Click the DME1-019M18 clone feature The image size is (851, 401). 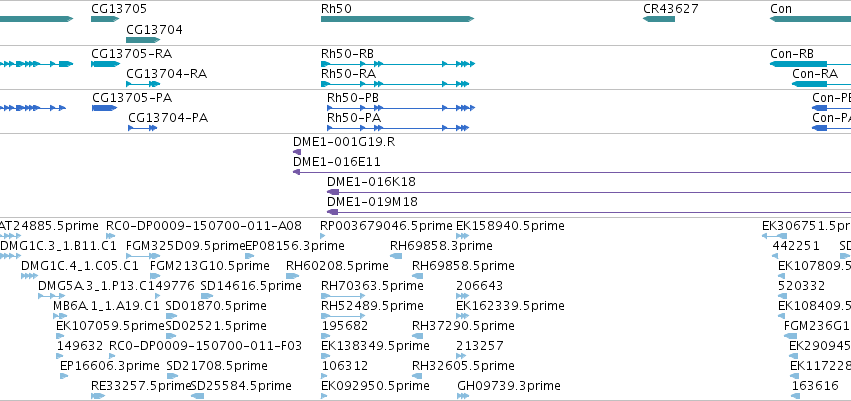click(589, 212)
